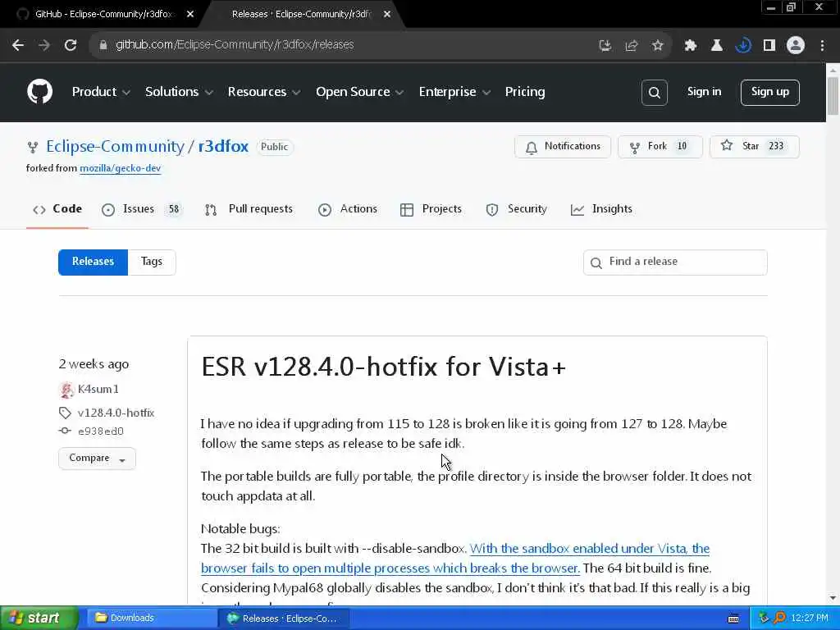The height and width of the screenshot is (630, 840).
Task: Fork the repository with Fork button
Action: tap(660, 147)
